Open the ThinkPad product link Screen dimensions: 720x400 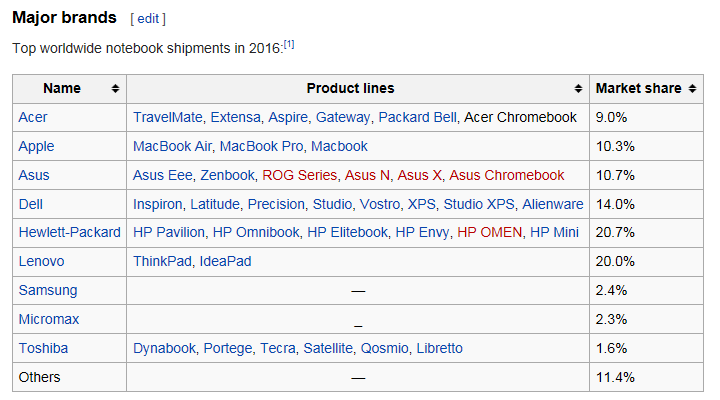[x=161, y=261]
